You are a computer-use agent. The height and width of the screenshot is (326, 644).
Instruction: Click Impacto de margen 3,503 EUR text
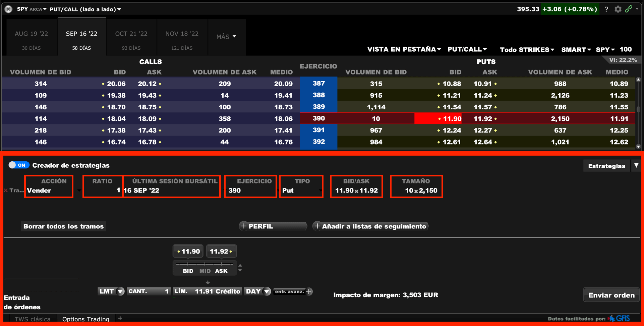point(386,295)
